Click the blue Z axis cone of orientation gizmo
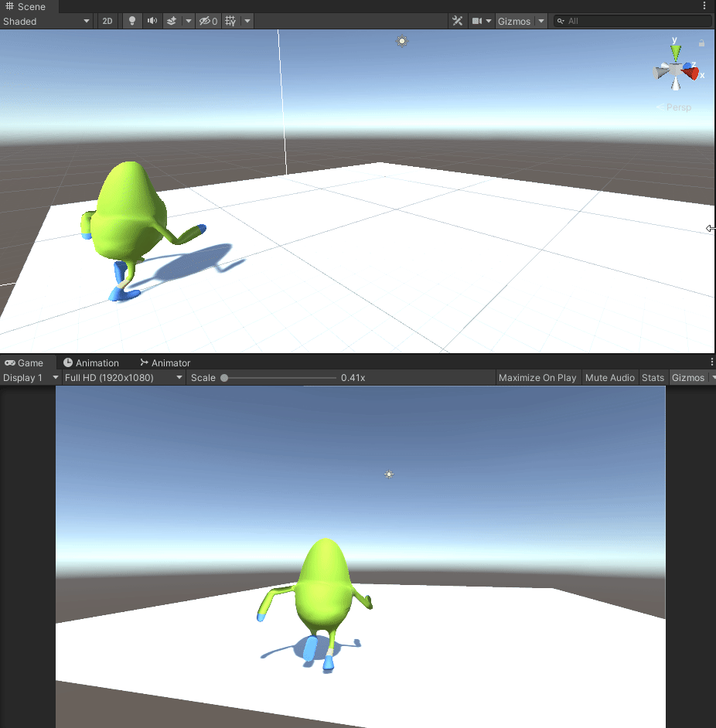Image resolution: width=716 pixels, height=728 pixels. point(687,66)
